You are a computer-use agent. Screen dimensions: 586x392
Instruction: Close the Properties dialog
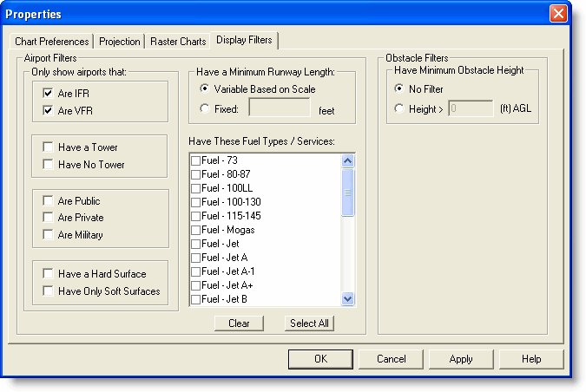point(558,14)
